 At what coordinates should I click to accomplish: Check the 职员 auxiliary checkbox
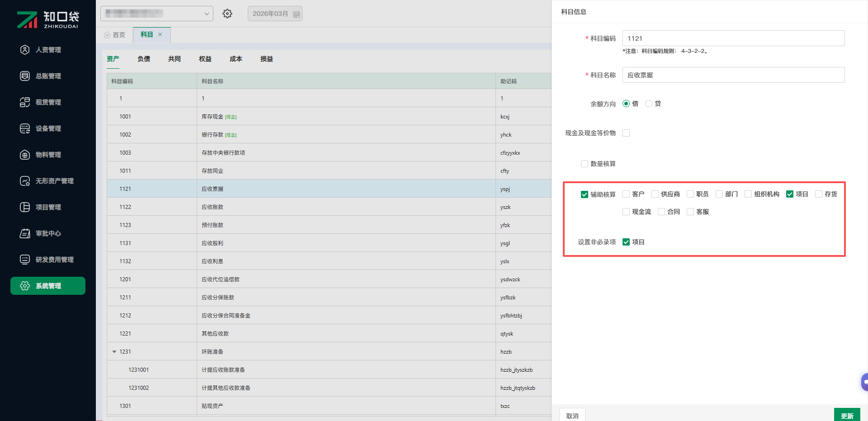tap(690, 194)
